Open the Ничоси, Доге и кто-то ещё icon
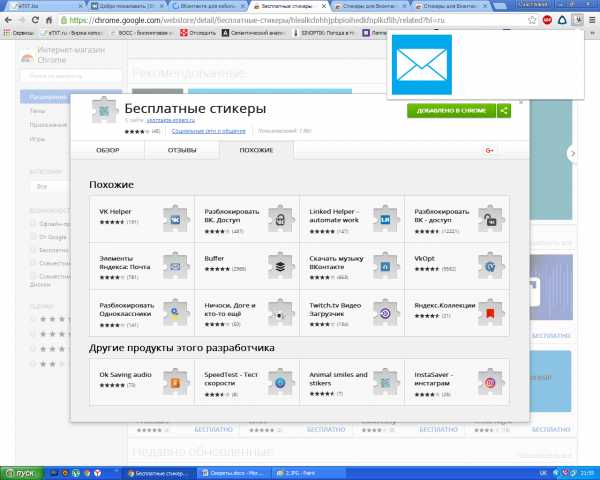 [281, 313]
